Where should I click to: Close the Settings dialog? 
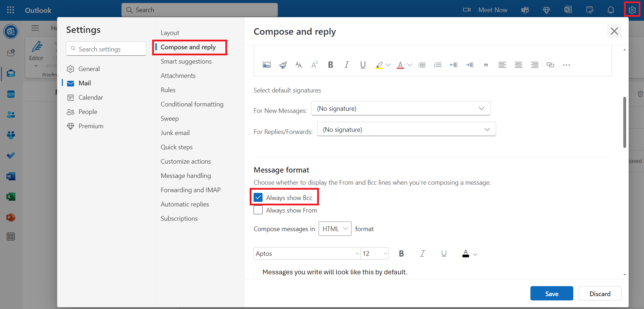click(614, 31)
